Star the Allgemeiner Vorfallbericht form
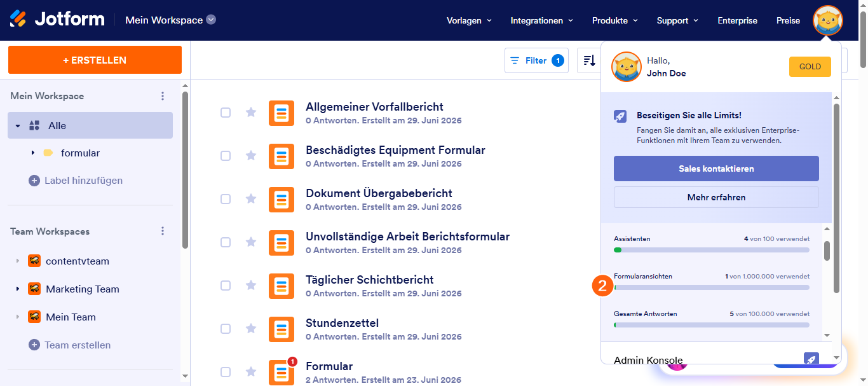Image resolution: width=868 pixels, height=386 pixels. [251, 113]
